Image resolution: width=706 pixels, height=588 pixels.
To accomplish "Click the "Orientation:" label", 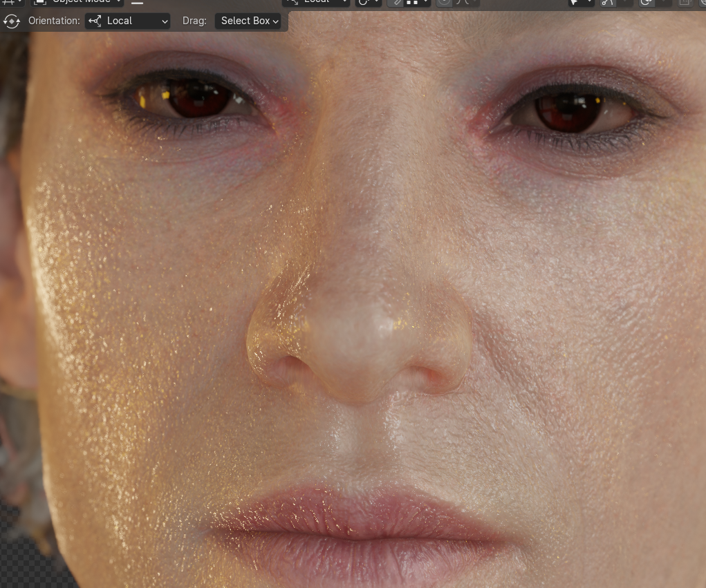I will (54, 21).
